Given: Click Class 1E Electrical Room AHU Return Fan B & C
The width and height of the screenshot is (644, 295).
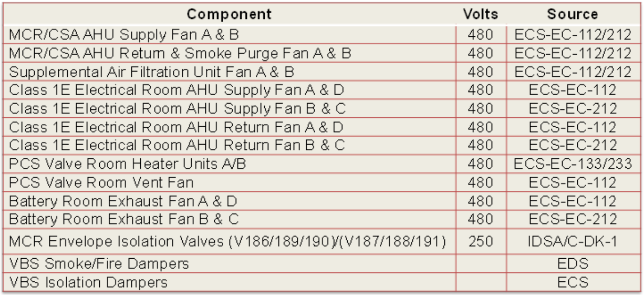Looking at the screenshot, I should coord(230,145).
